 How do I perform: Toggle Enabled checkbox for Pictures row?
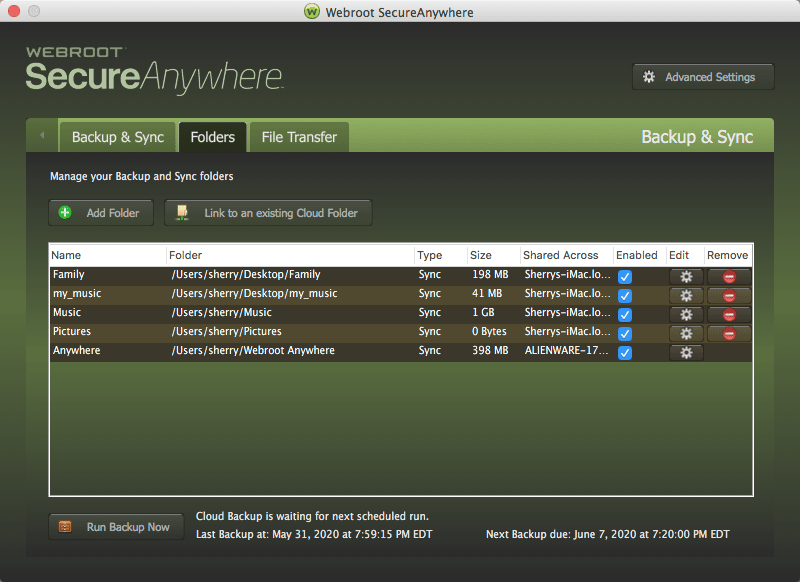(625, 334)
